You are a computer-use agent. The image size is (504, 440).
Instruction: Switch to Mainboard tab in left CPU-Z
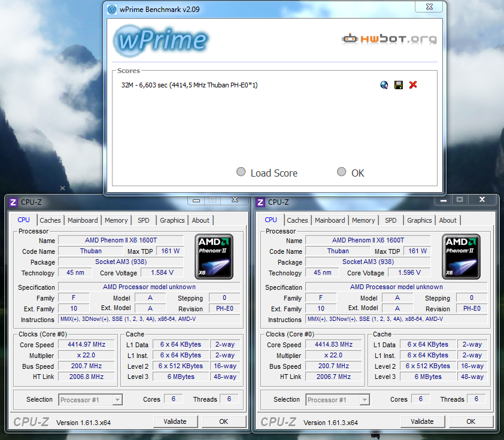[x=83, y=220]
